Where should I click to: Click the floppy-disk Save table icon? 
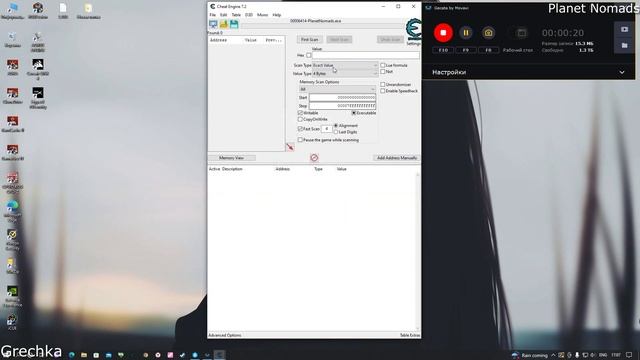tap(234, 24)
